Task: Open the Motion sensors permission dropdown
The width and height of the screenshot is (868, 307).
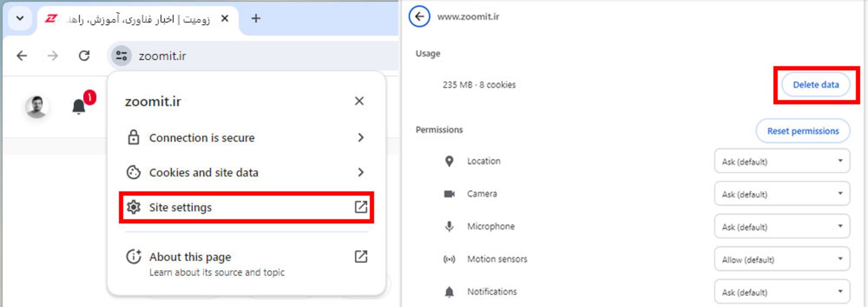Action: point(782,259)
